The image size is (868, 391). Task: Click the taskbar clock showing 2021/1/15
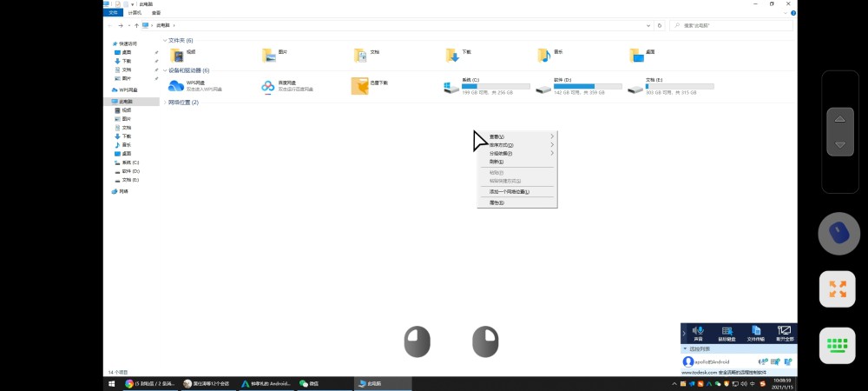pyautogui.click(x=782, y=383)
